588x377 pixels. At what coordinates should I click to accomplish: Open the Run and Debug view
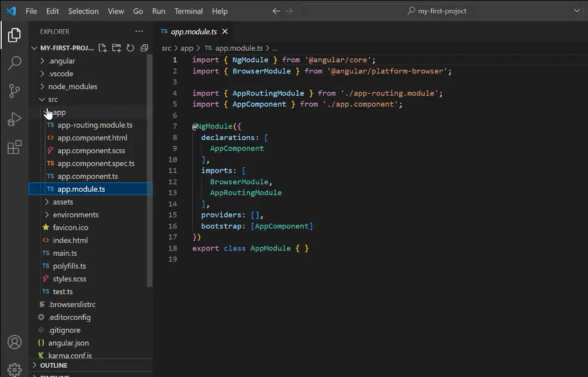click(x=15, y=119)
